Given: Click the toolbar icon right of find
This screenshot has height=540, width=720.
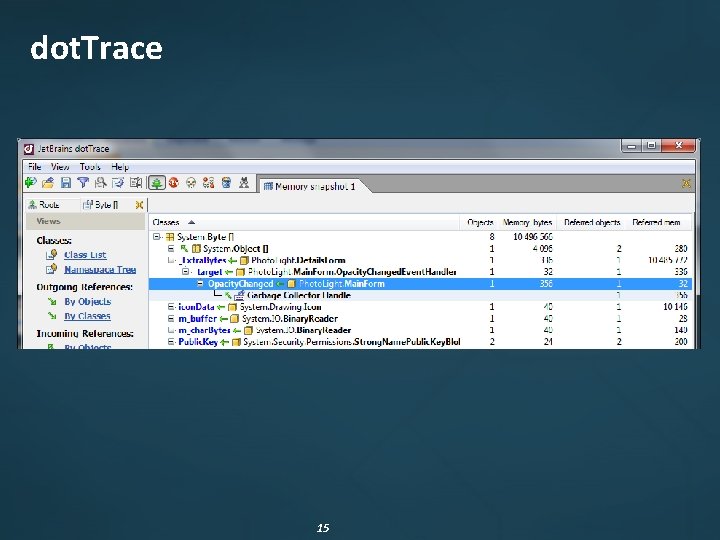Looking at the screenshot, I should tap(118, 183).
